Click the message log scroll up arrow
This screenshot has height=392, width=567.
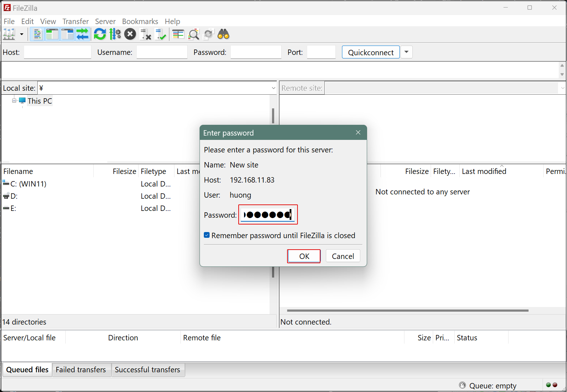[x=562, y=65]
